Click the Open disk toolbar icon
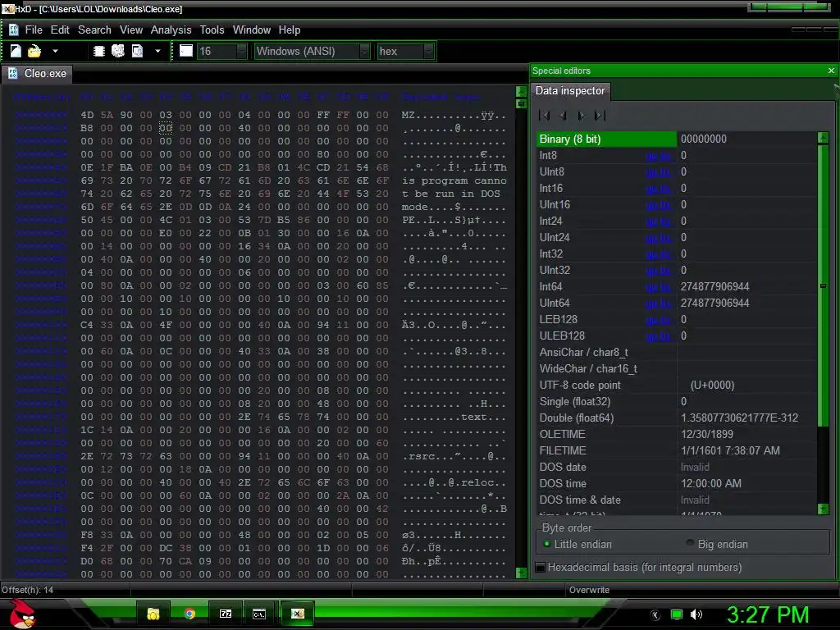This screenshot has height=630, width=840. [x=118, y=51]
